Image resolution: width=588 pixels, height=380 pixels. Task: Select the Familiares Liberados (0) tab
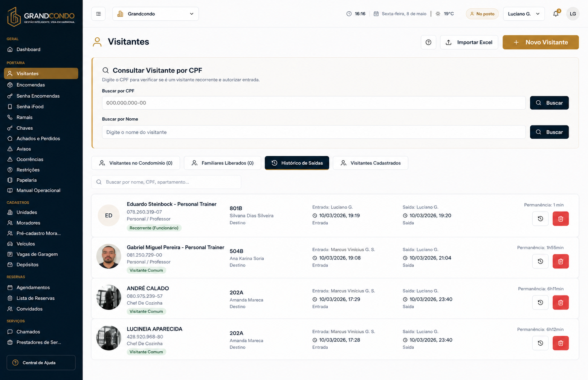coord(222,163)
